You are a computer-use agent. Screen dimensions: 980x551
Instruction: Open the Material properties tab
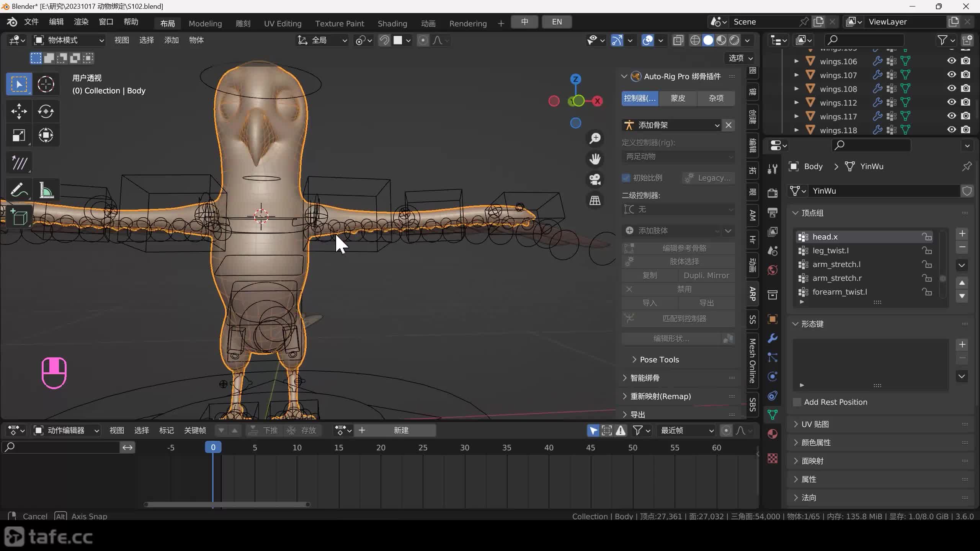coord(773,434)
